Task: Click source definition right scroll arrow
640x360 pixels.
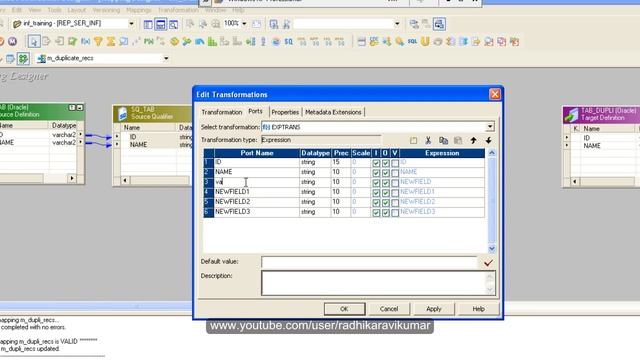Action: (x=72, y=178)
